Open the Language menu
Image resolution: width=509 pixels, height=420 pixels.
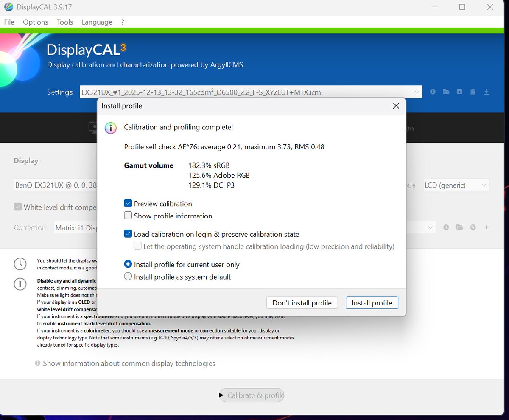(x=97, y=22)
